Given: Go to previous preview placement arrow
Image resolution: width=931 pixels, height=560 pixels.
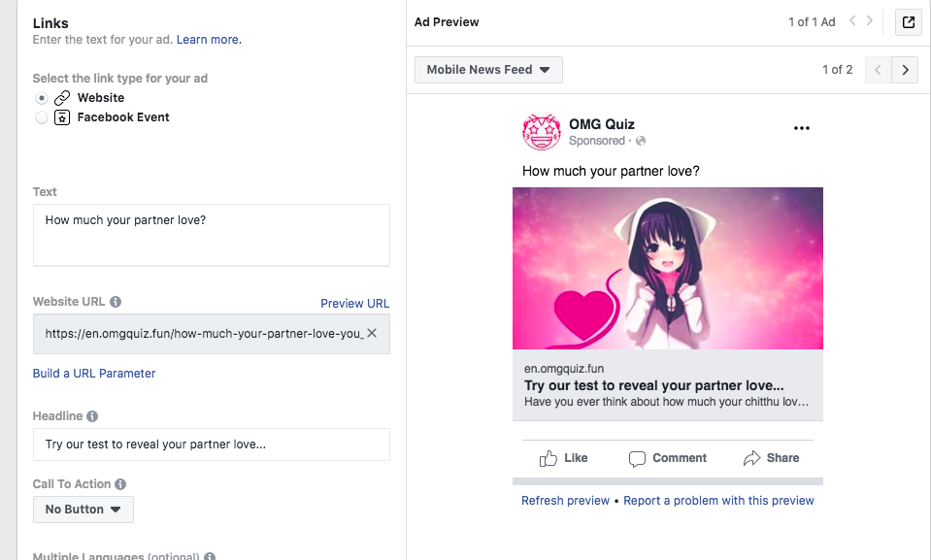Looking at the screenshot, I should [x=879, y=70].
